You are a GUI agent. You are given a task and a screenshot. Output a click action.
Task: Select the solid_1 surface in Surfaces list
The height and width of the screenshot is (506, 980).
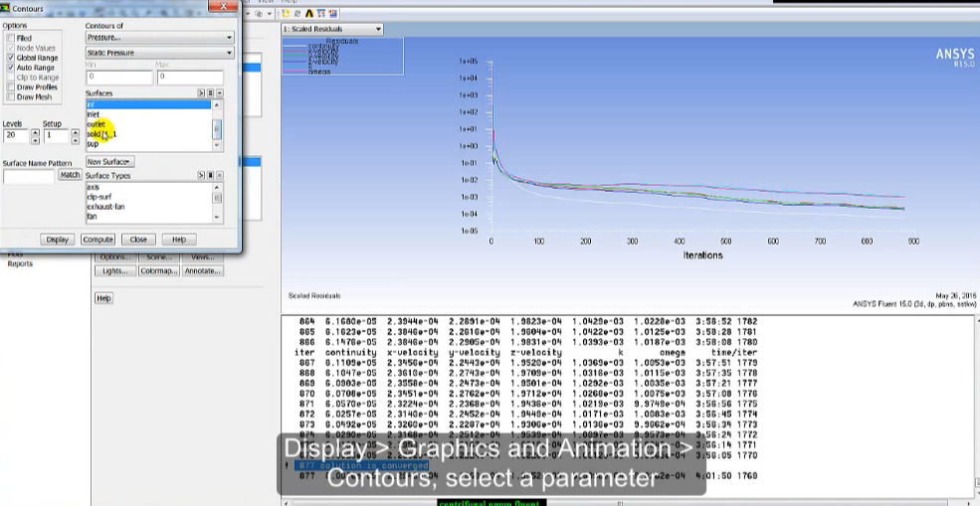click(149, 134)
